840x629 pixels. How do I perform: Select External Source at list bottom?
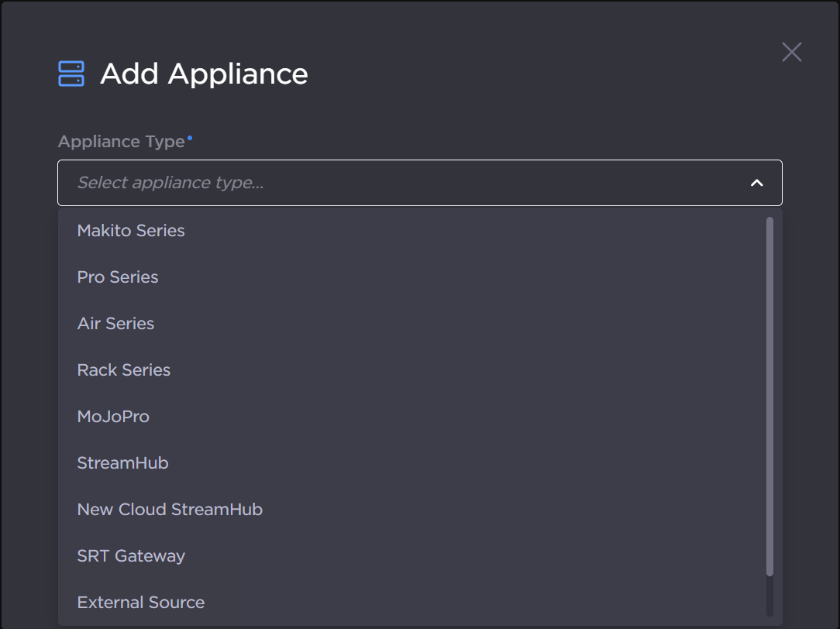coord(140,602)
